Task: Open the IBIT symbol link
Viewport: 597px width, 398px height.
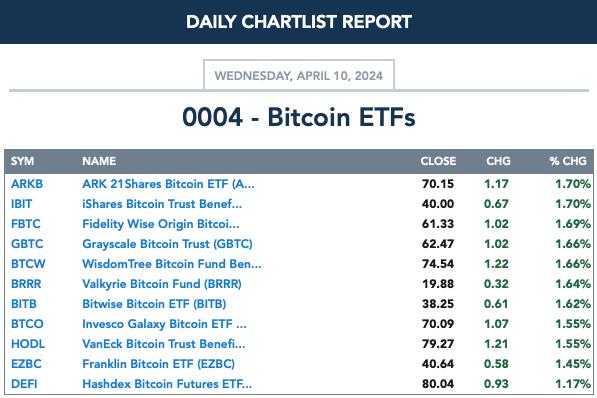Action: (x=21, y=204)
